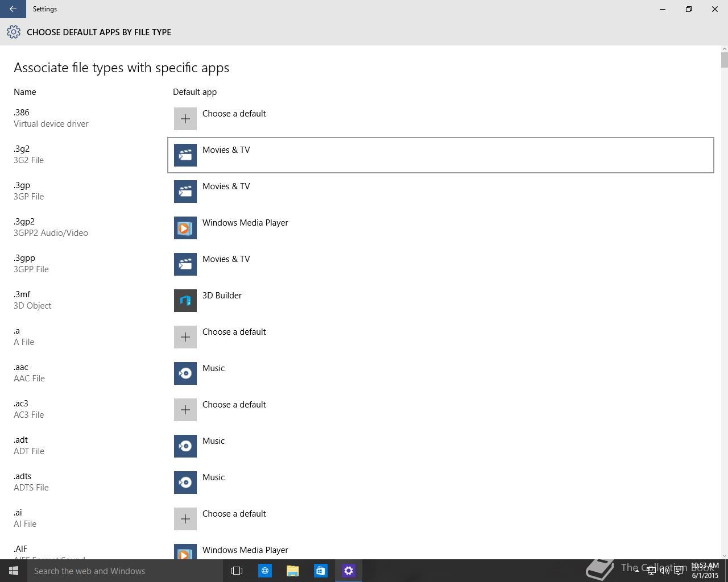
Task: Click the 'Default app' column header
Action: [x=195, y=92]
